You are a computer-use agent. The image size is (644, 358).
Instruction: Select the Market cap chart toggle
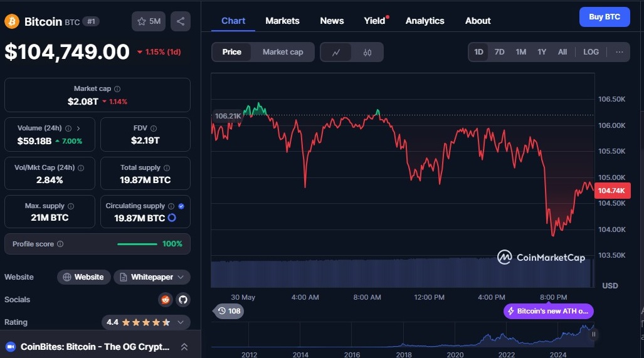pos(283,52)
